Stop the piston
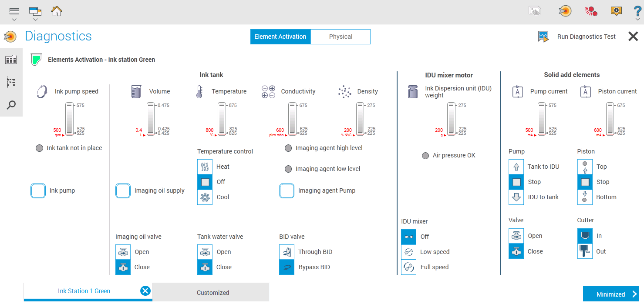Image resolution: width=644 pixels, height=304 pixels. [585, 182]
